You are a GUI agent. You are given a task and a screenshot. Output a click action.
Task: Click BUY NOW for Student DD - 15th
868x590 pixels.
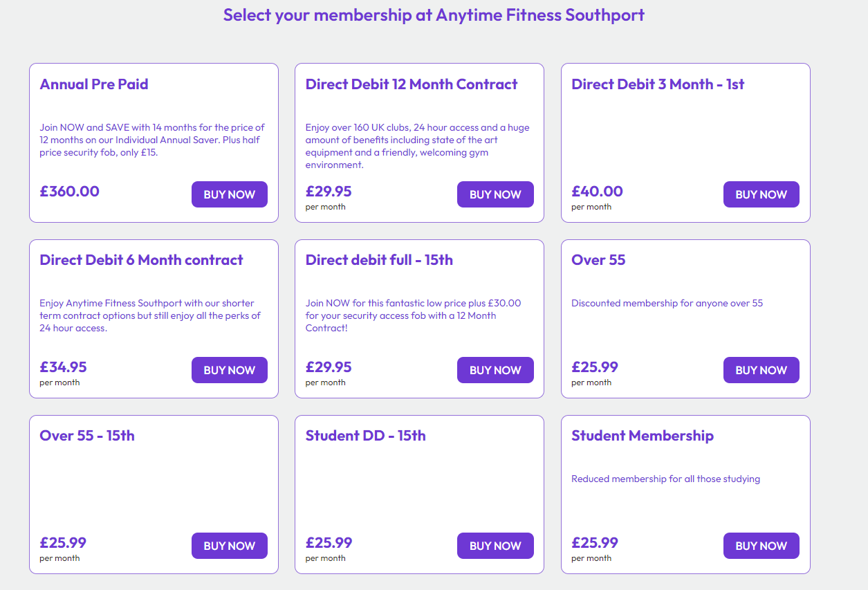(x=495, y=546)
